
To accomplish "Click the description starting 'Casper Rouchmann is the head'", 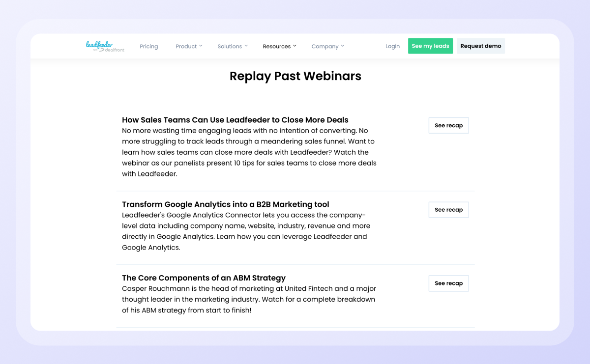I will pyautogui.click(x=249, y=300).
